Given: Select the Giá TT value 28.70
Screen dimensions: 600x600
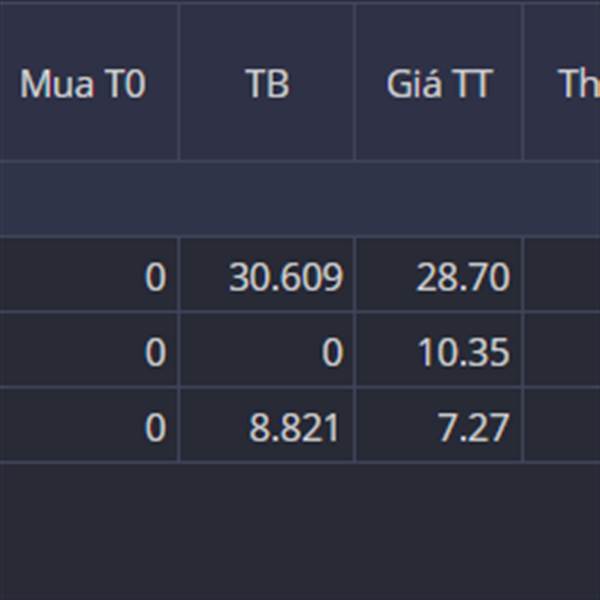Looking at the screenshot, I should click(x=463, y=277).
